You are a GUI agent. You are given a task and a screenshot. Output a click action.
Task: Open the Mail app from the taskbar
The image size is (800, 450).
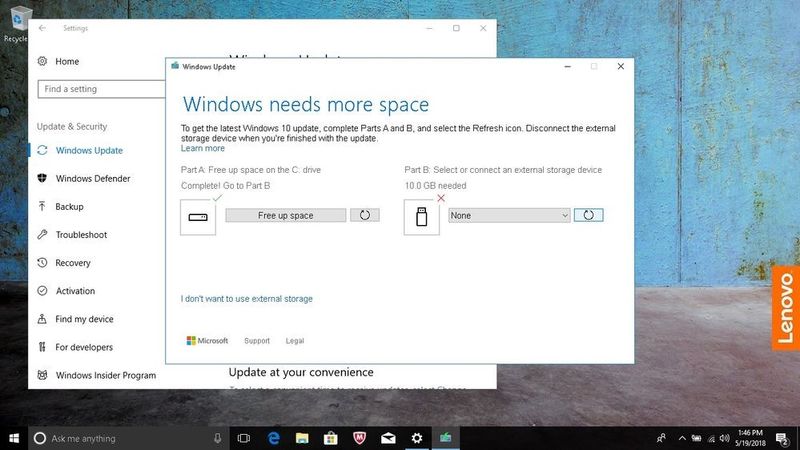click(x=388, y=438)
